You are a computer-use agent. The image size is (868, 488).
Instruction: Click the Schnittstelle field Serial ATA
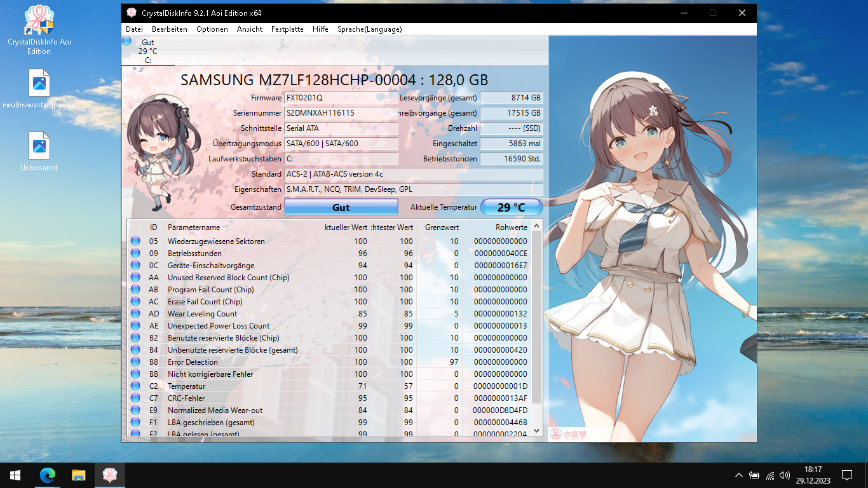(x=341, y=128)
